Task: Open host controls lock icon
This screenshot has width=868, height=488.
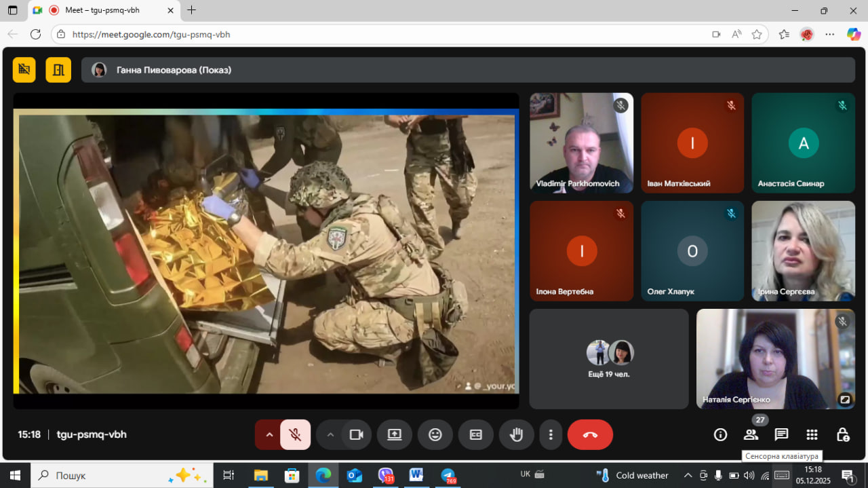Action: [x=842, y=434]
